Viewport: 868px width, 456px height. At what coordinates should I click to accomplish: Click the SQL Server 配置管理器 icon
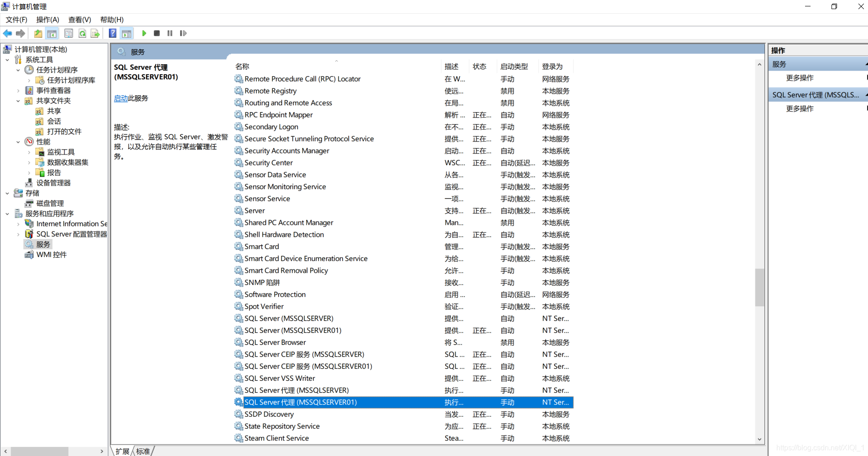click(29, 234)
